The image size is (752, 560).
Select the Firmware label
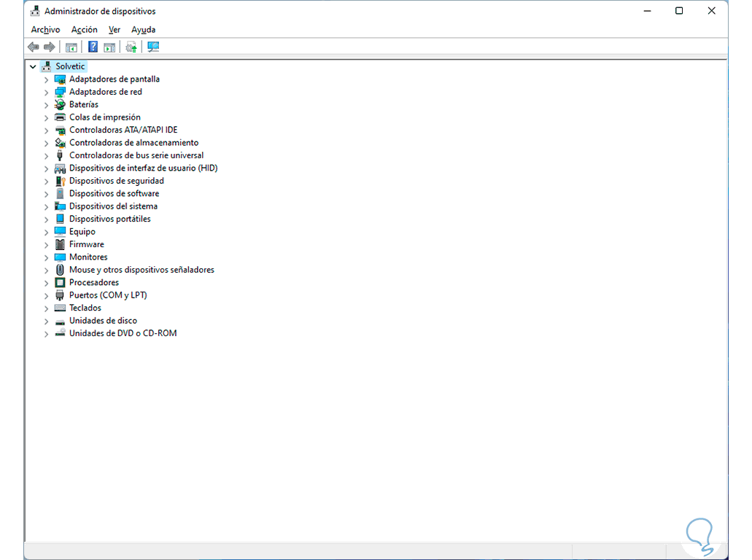coord(86,244)
